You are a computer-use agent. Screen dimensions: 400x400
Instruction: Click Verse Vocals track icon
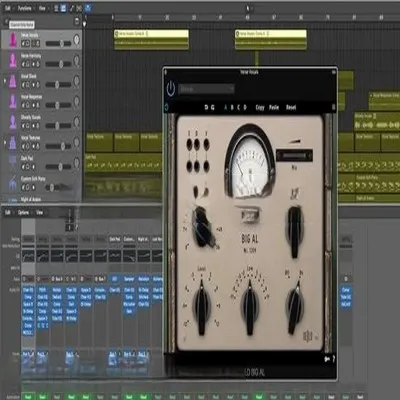(13, 40)
